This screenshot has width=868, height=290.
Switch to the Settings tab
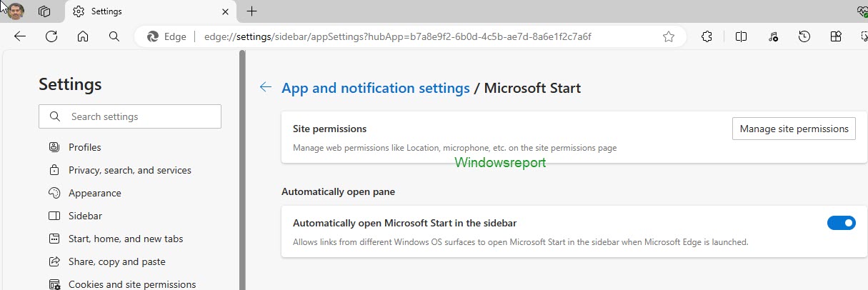143,11
